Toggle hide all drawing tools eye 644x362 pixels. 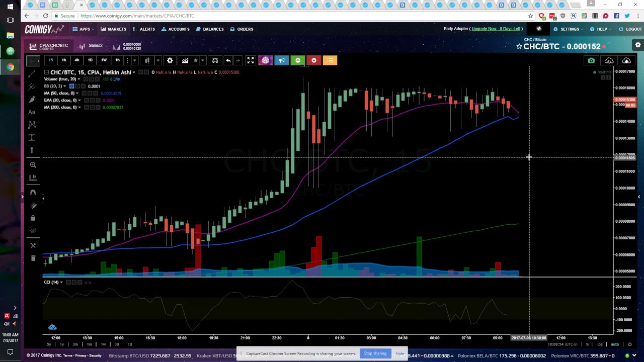[33, 231]
